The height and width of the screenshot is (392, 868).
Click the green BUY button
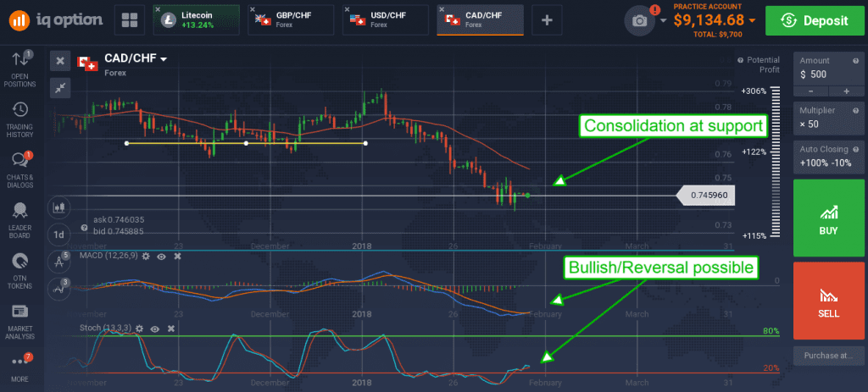829,218
